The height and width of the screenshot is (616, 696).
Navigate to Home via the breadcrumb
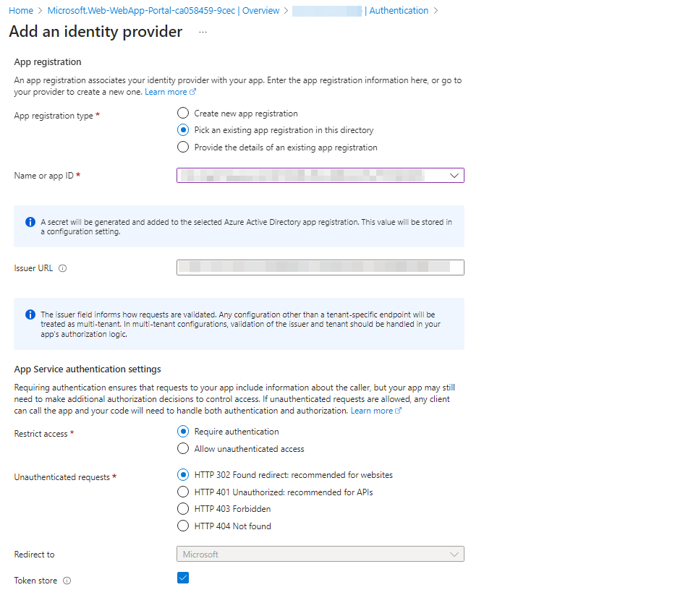pyautogui.click(x=20, y=10)
